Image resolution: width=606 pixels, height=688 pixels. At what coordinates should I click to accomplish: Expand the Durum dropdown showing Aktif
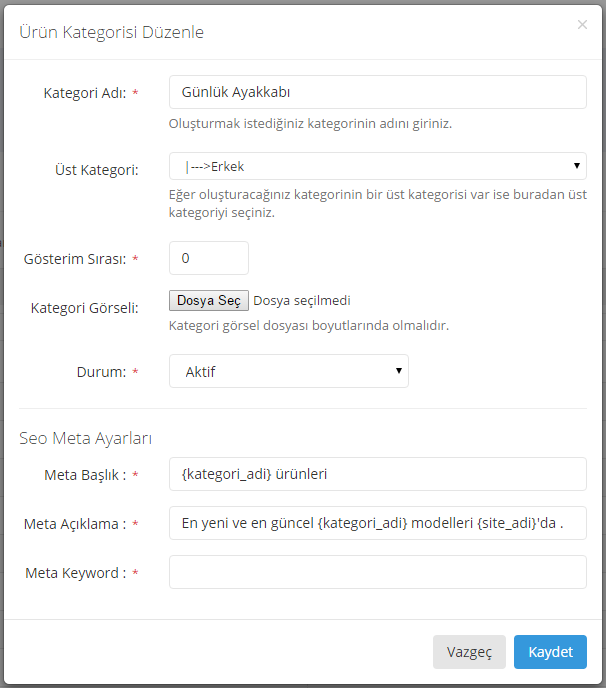coord(288,371)
